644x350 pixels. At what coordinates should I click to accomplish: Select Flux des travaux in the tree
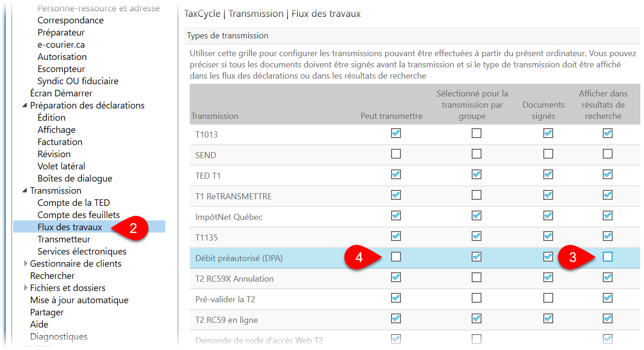click(x=70, y=227)
